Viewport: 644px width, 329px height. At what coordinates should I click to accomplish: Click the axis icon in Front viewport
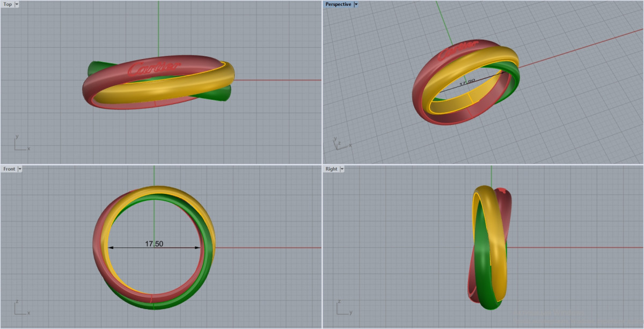click(21, 308)
